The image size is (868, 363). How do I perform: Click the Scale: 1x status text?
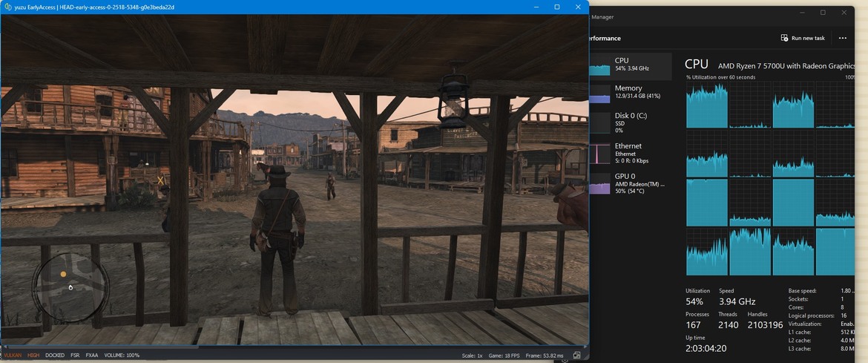(471, 356)
